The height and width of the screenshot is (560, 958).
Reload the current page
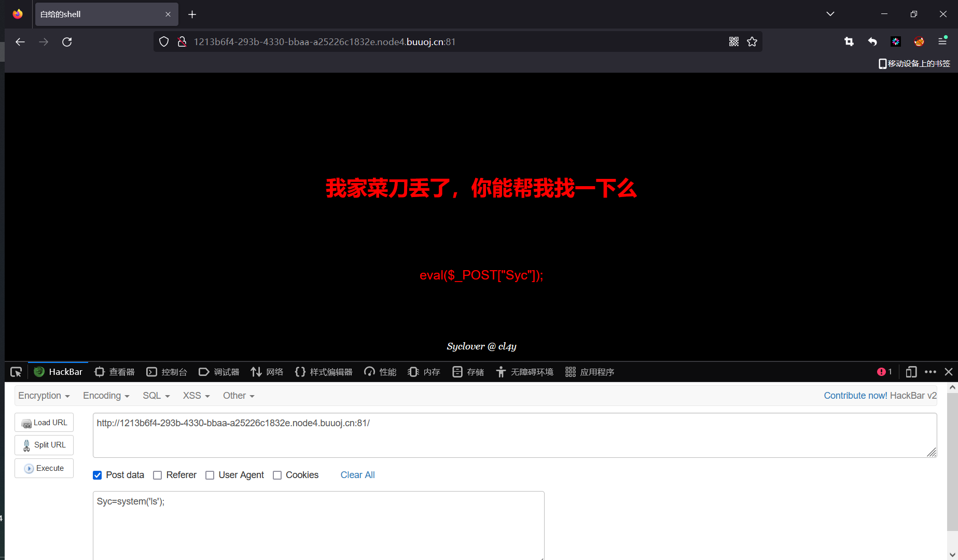click(x=67, y=42)
